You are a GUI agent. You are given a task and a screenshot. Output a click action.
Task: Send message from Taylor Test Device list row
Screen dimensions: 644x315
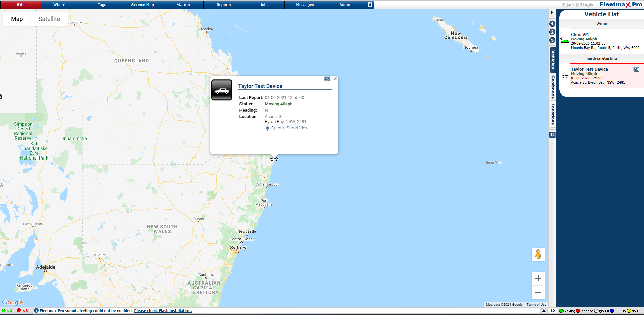(636, 69)
